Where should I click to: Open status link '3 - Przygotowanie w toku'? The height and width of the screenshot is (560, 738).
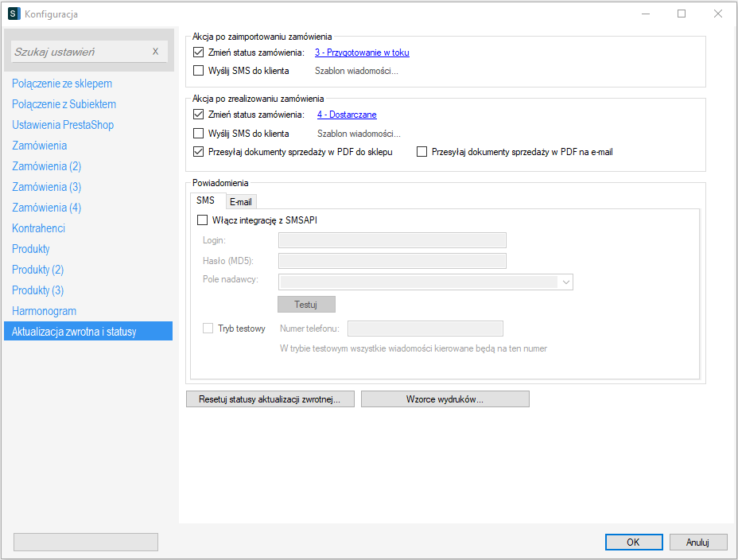[x=362, y=53]
